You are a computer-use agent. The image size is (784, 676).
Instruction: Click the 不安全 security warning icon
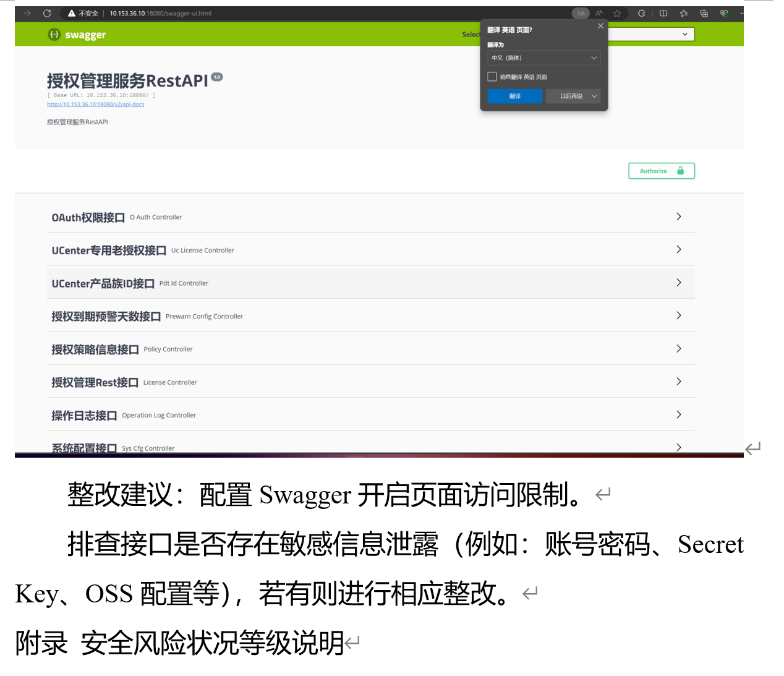tap(72, 13)
